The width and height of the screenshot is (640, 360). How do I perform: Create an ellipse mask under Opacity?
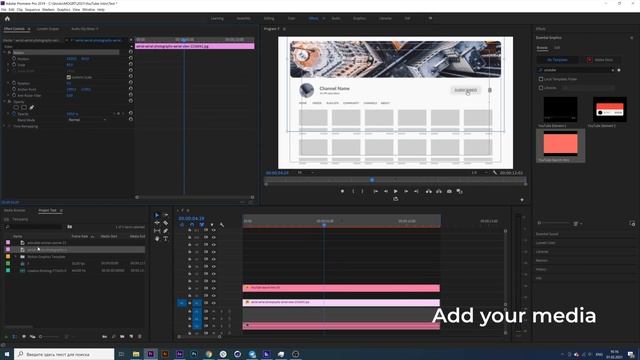16,107
